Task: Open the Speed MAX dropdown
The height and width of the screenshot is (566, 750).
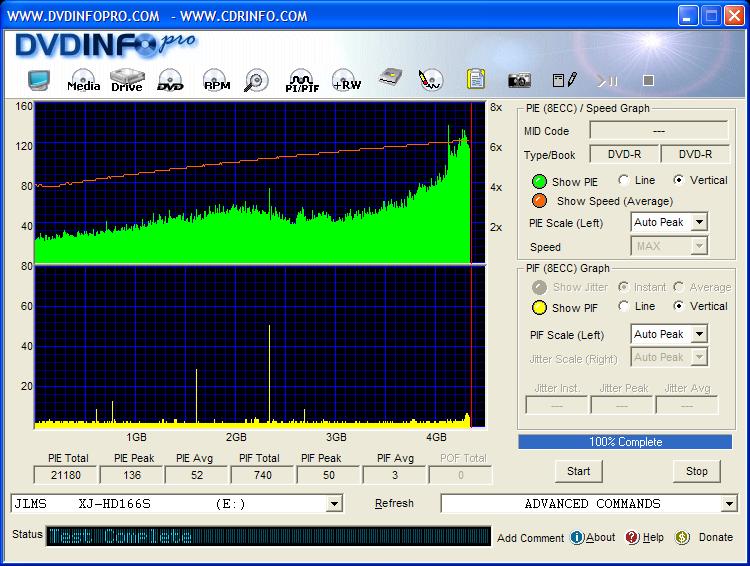Action: (x=699, y=246)
